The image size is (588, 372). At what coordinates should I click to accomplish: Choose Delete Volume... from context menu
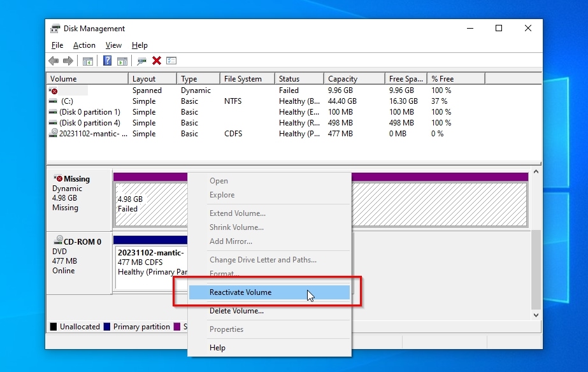(236, 311)
